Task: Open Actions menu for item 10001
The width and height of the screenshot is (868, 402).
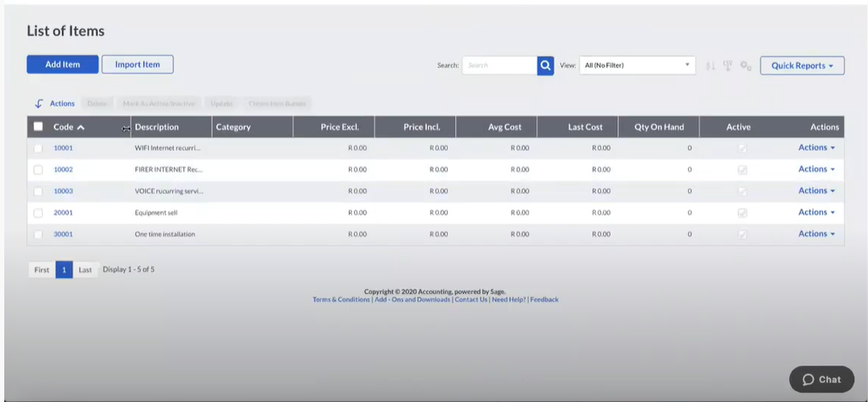Action: pos(816,147)
